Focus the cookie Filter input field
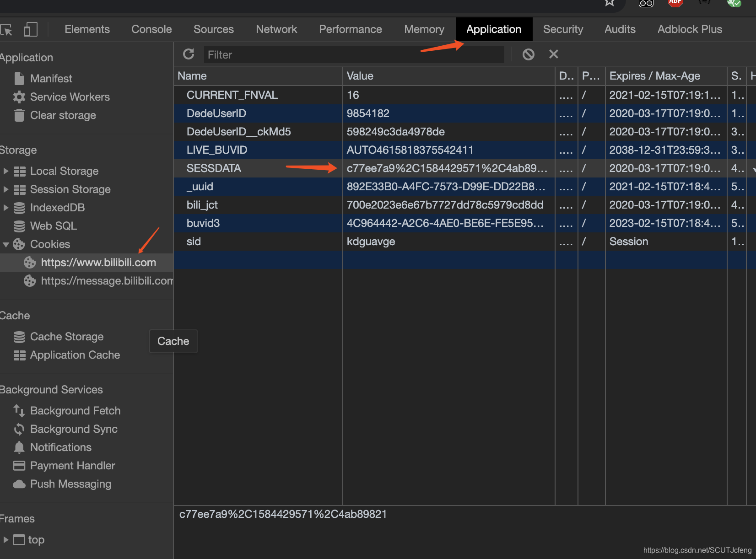756x559 pixels. point(354,54)
